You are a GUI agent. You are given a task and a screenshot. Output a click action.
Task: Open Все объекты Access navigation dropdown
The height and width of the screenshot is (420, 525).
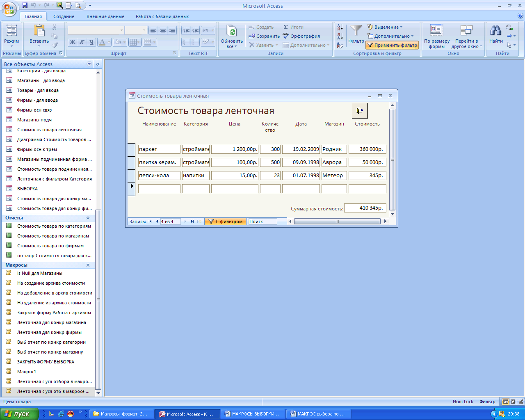[x=89, y=64]
